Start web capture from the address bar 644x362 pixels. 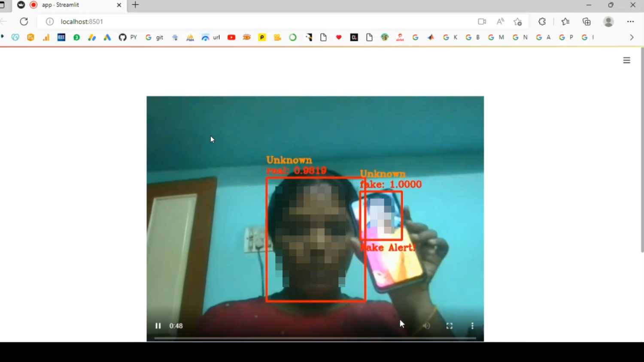482,21
